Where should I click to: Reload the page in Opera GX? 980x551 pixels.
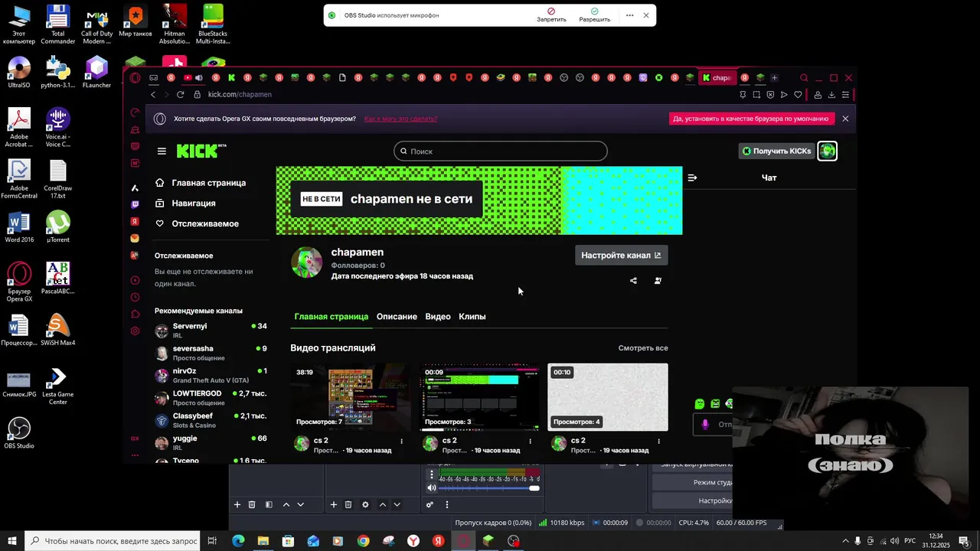(x=180, y=94)
